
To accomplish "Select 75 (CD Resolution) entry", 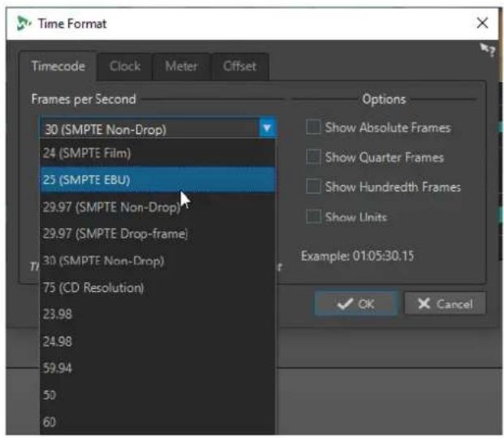I will 157,288.
